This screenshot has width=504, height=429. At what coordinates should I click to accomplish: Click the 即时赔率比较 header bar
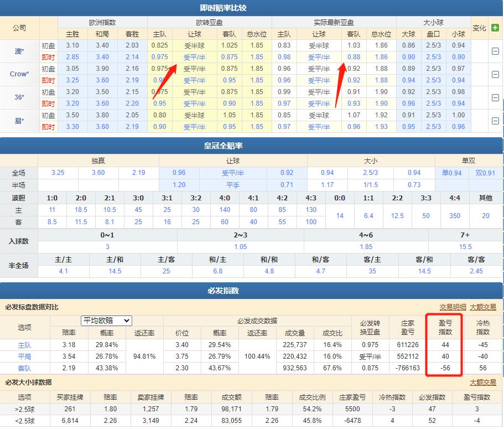pyautogui.click(x=252, y=7)
